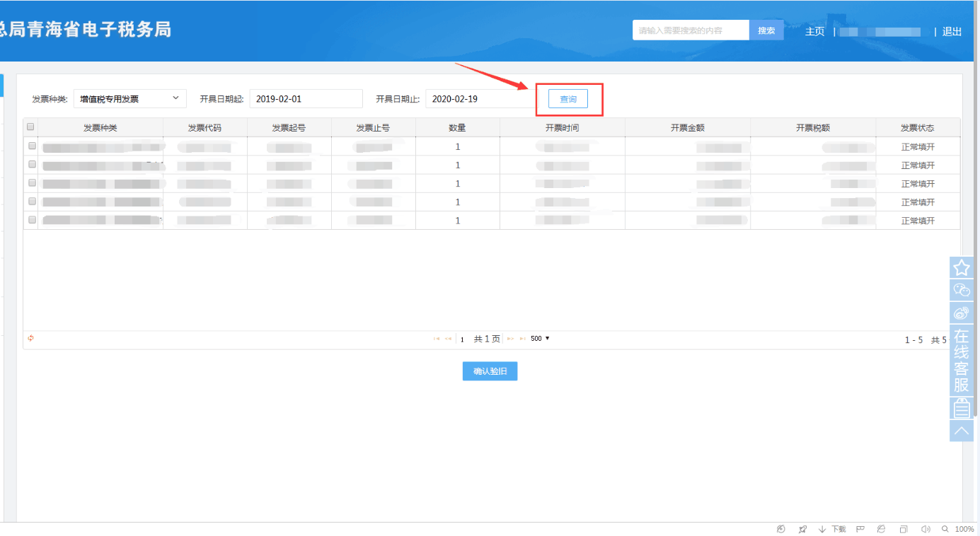The height and width of the screenshot is (536, 980).
Task: Click the 正常填开 status in fifth row
Action: tap(918, 221)
